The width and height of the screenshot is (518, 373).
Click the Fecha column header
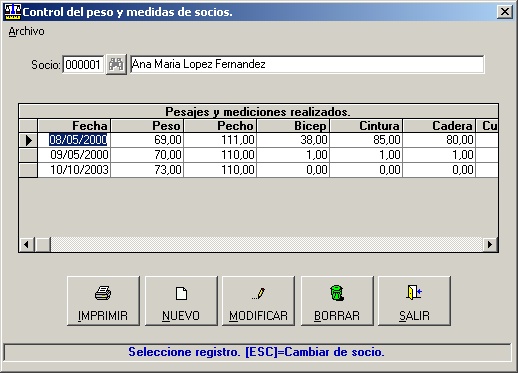[x=74, y=126]
